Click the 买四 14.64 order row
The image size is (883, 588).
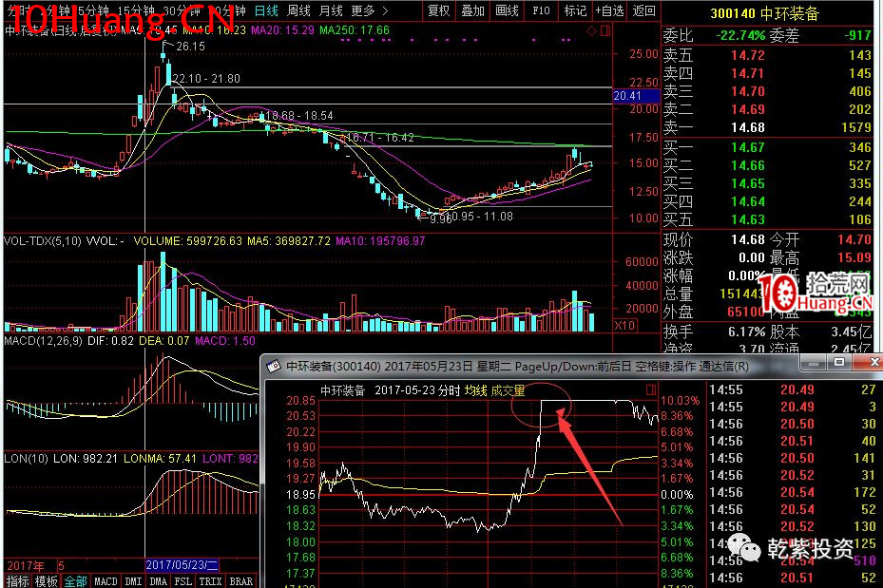click(767, 201)
